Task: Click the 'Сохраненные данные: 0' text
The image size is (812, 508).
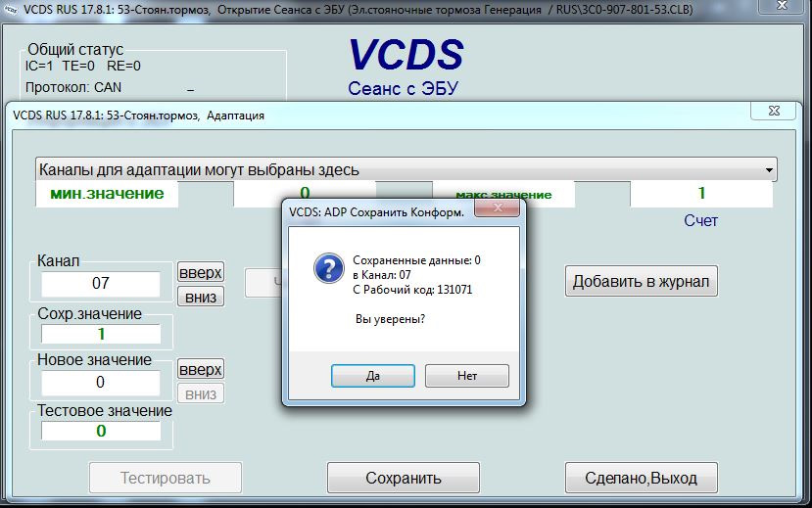Action: (416, 260)
